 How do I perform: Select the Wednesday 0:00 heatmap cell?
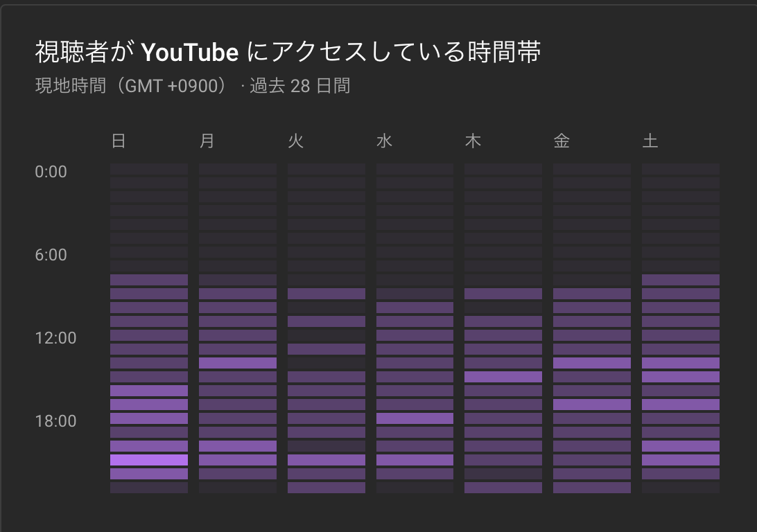coord(415,169)
